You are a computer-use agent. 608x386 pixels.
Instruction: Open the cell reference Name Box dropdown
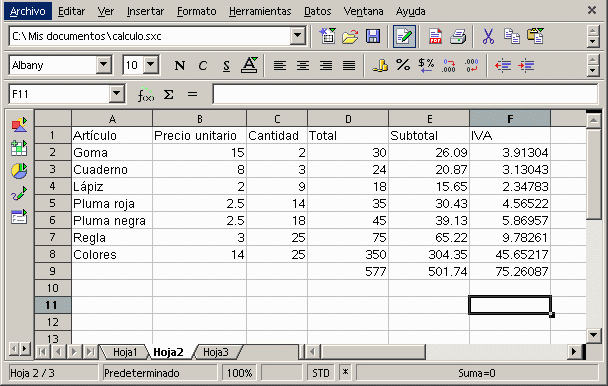[116, 94]
